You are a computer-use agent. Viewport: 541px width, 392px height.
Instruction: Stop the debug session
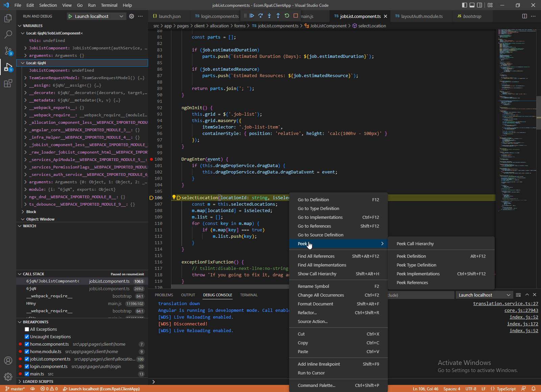pyautogui.click(x=296, y=16)
